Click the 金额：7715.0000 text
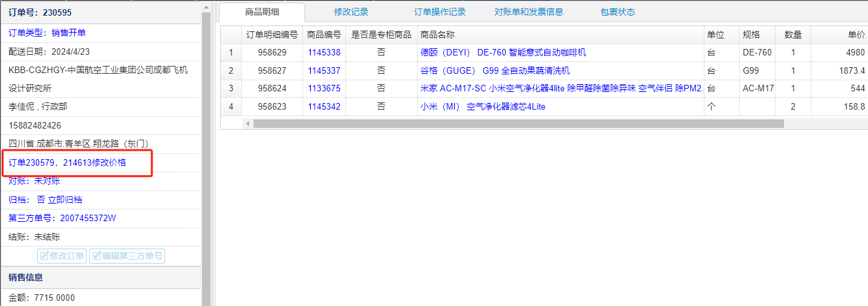 [42, 298]
